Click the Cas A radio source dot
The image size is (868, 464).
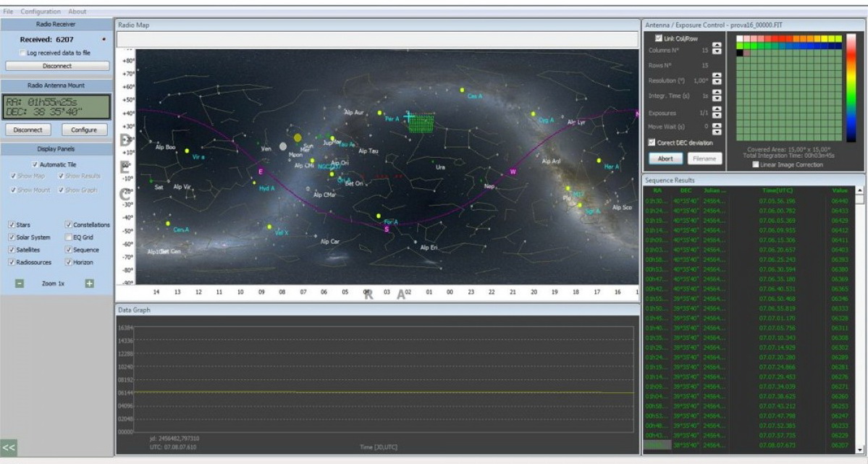[x=462, y=90]
